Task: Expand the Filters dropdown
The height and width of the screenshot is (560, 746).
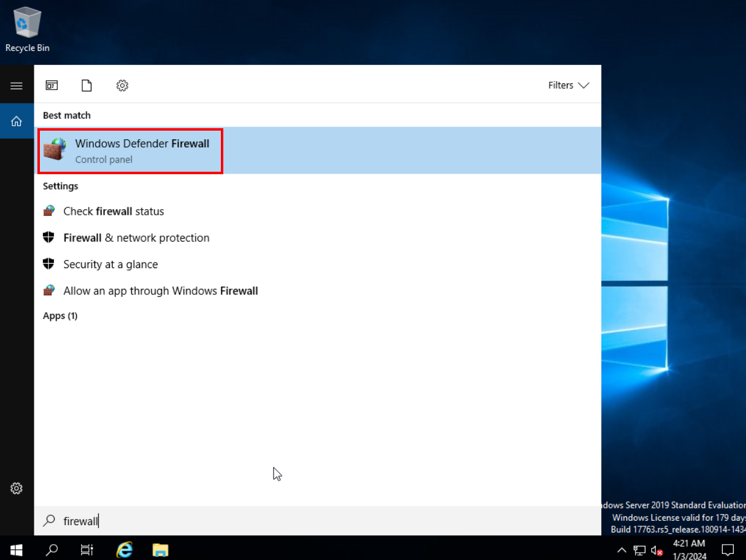Action: tap(568, 85)
